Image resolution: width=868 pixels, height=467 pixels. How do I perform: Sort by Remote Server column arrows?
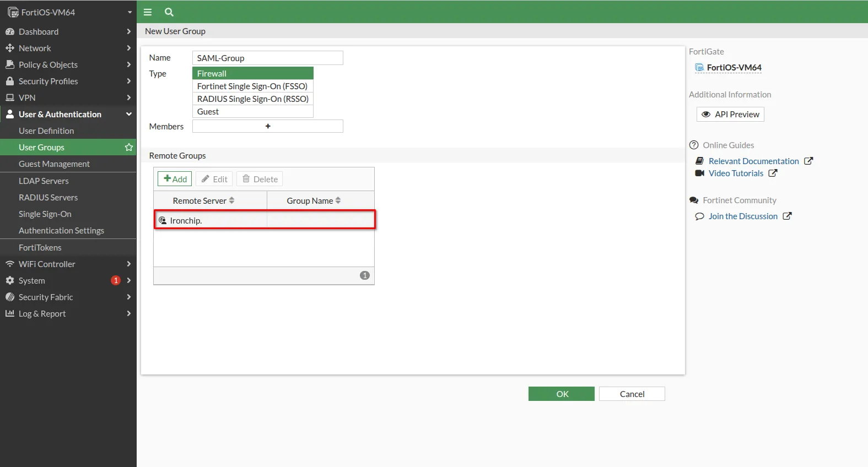coord(232,200)
